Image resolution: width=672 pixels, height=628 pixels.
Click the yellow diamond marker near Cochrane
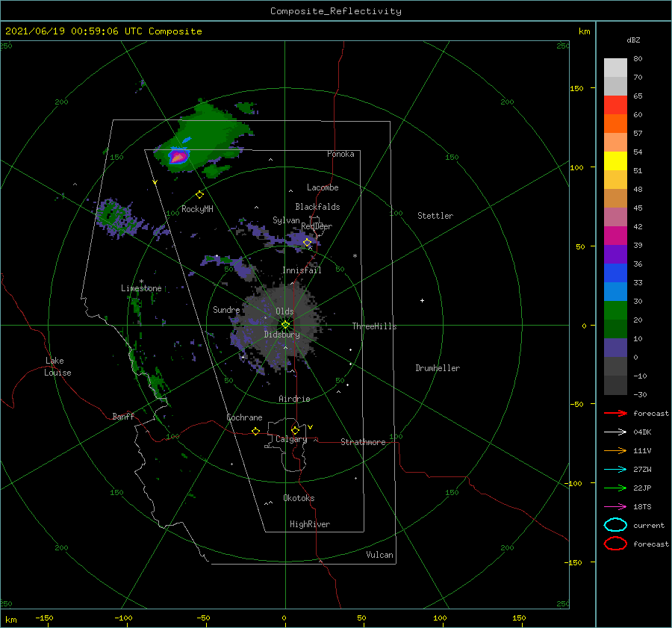(255, 432)
